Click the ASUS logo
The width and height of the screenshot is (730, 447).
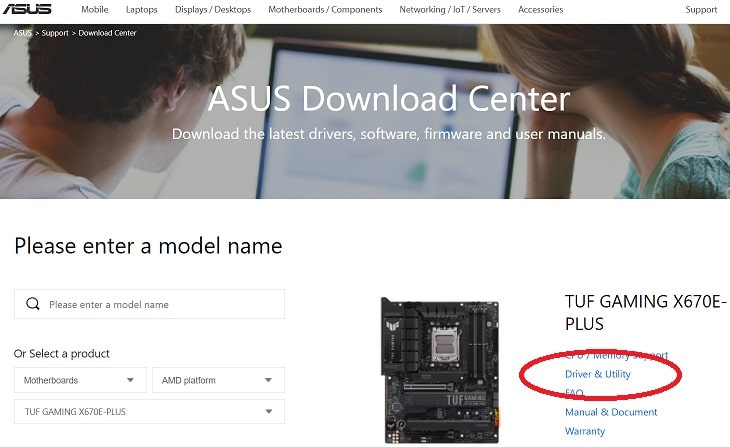27,9
